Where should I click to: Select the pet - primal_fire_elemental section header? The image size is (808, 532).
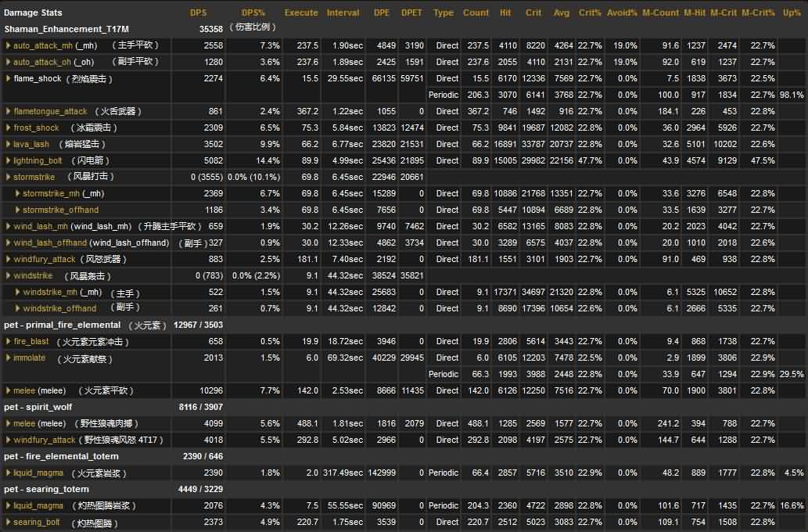point(63,325)
